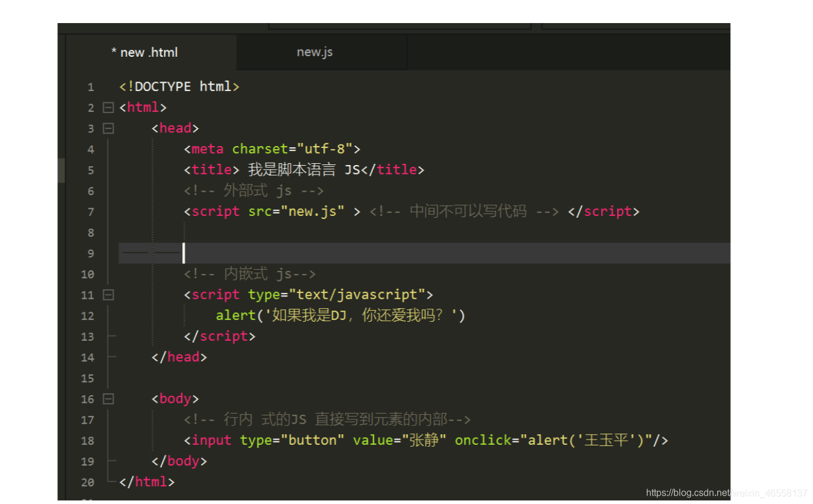Select the new .html tab
Image resolution: width=813 pixels, height=504 pixels.
pos(145,52)
